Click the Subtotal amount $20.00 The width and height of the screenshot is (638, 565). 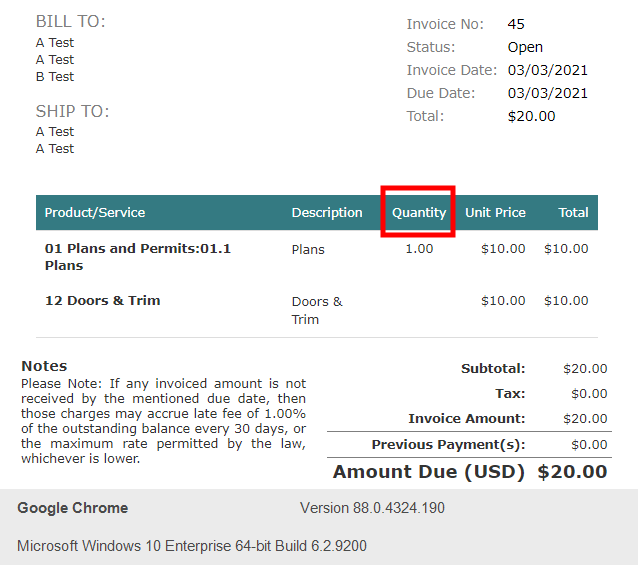coord(585,369)
